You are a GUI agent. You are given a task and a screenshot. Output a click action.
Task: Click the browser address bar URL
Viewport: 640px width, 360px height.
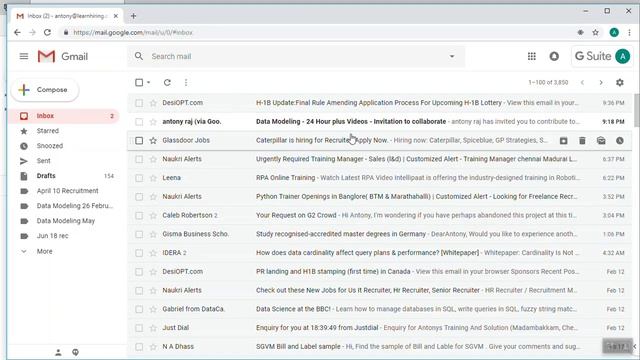133,32
